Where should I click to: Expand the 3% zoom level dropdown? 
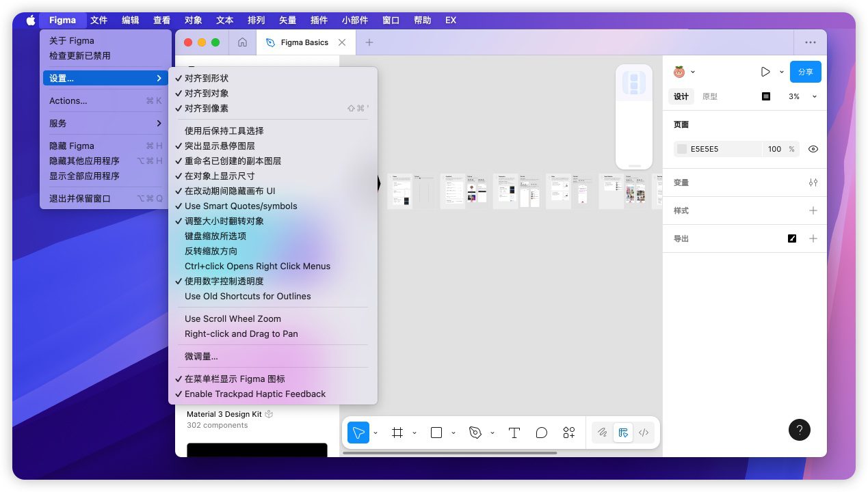click(x=802, y=97)
